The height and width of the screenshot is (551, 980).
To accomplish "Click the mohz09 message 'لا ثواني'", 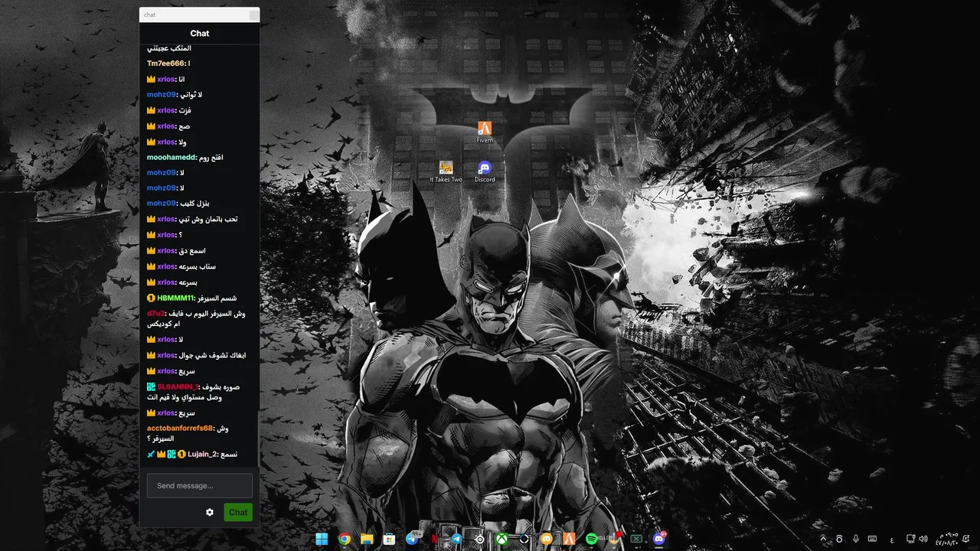I will (x=191, y=95).
